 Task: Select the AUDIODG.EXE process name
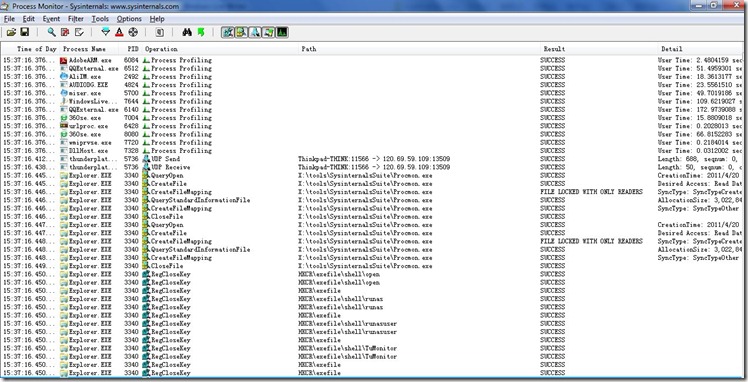89,85
